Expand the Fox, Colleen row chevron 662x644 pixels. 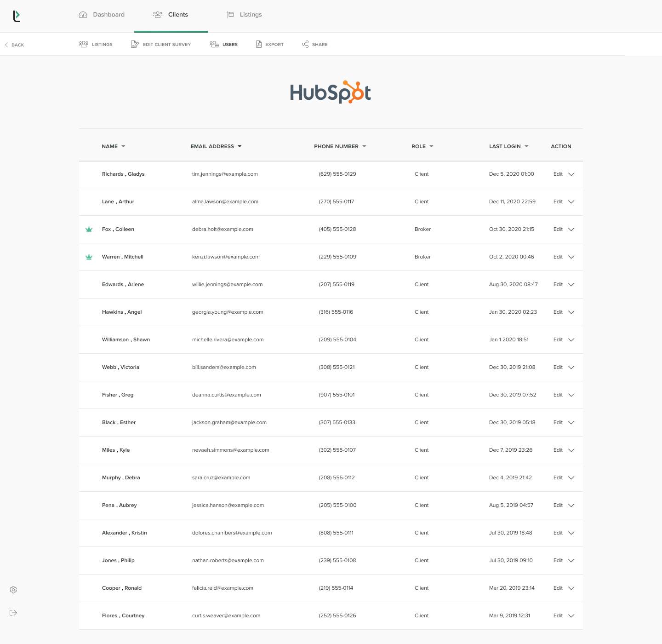[571, 230]
